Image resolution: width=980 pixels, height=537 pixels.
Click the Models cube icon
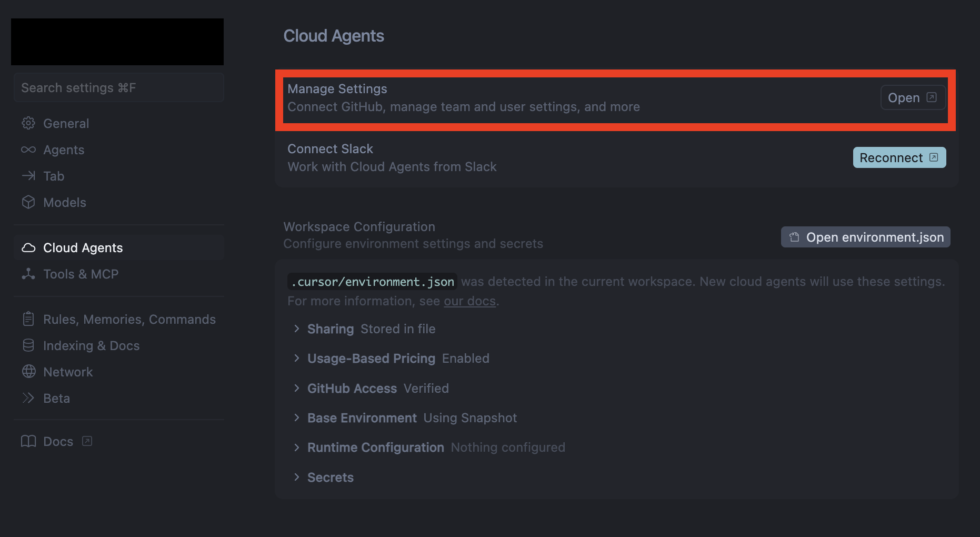click(28, 202)
